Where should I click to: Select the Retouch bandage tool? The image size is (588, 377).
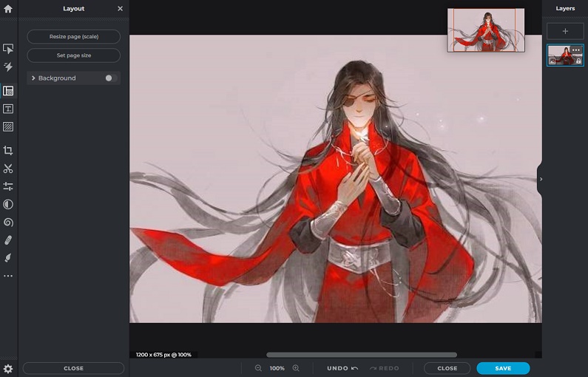click(x=8, y=240)
